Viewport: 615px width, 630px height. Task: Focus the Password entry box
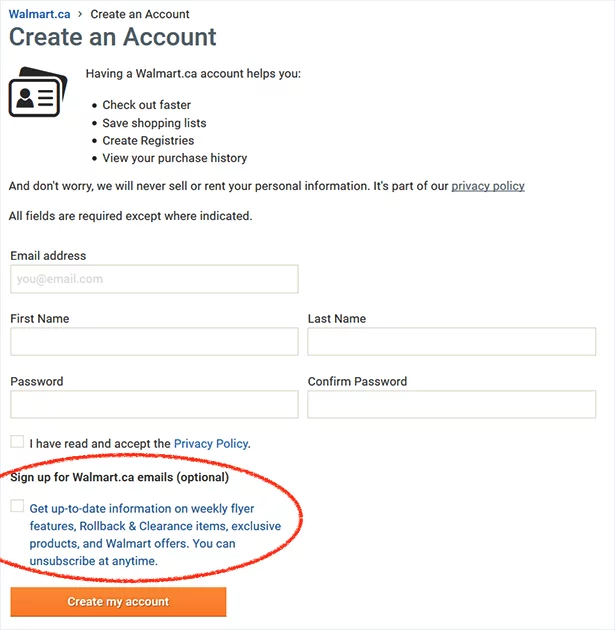[154, 405]
